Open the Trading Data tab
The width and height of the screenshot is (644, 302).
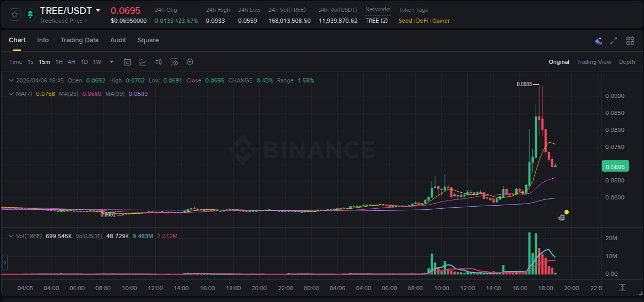click(x=79, y=40)
